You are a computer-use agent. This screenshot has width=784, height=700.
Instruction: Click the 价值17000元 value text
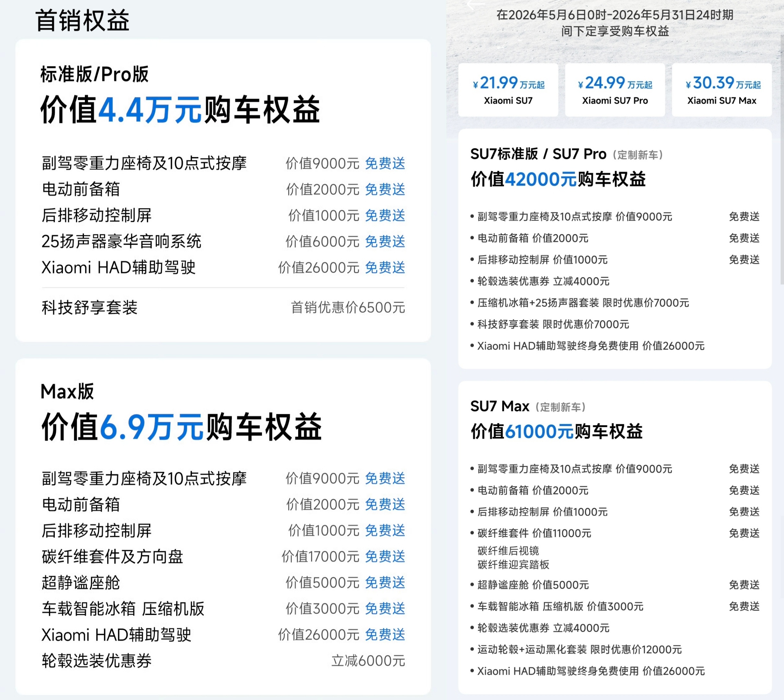[x=321, y=556]
